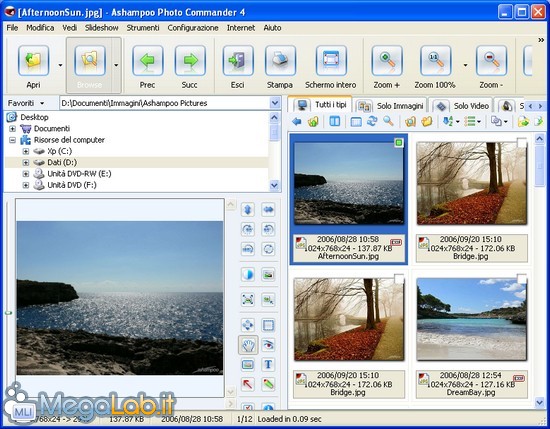Open the Apri dropdown arrow
Image resolution: width=550 pixels, height=429 pixels.
(60, 65)
